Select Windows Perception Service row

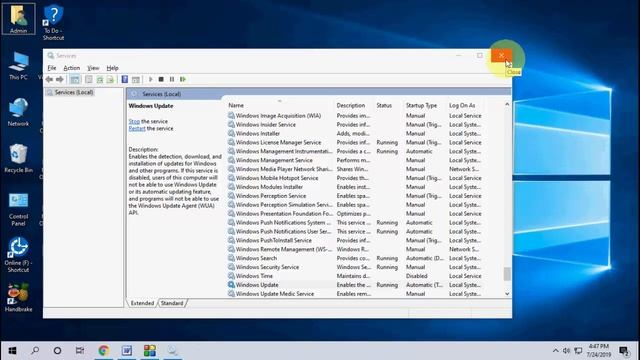click(x=355, y=196)
